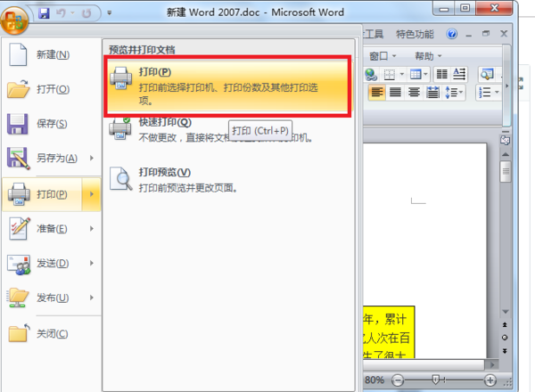Choose 关闭(C) in the Office menu
Image resolution: width=535 pixels, height=392 pixels.
[51, 333]
